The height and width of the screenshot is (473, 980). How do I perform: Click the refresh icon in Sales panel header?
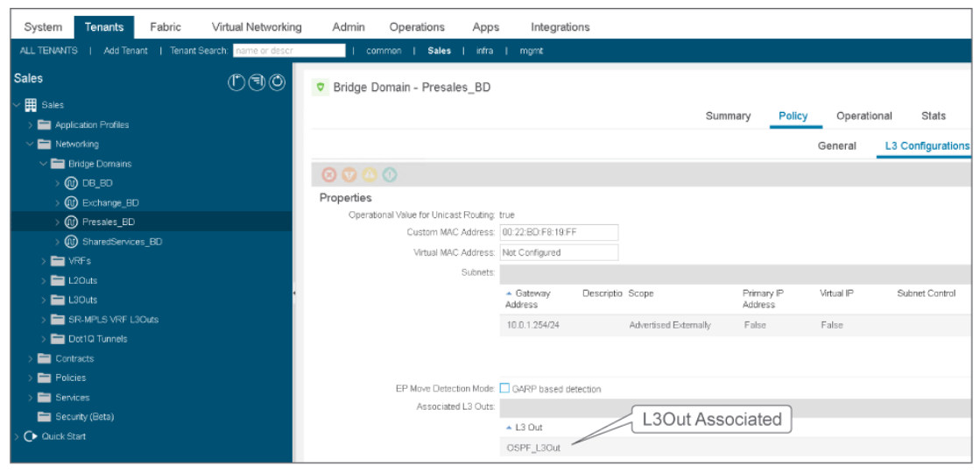277,82
